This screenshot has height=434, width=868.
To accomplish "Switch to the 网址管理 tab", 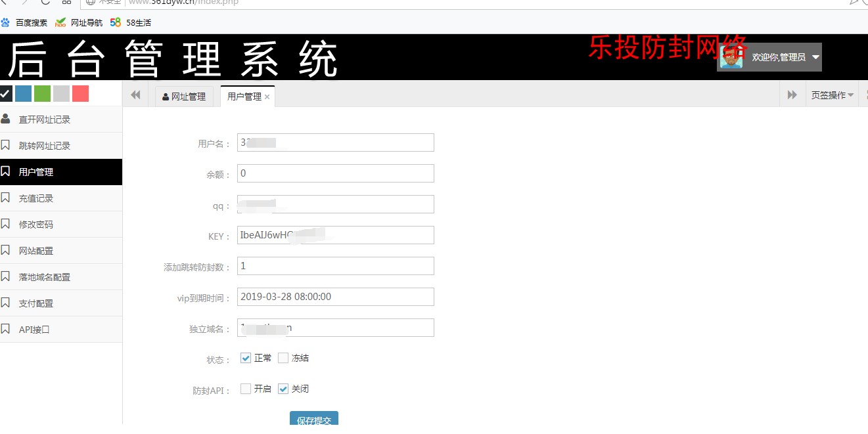I will [x=185, y=97].
